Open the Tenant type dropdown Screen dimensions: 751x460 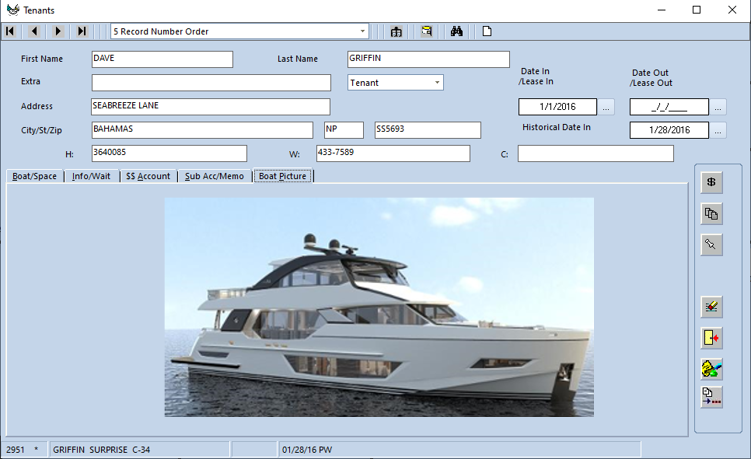coord(437,83)
